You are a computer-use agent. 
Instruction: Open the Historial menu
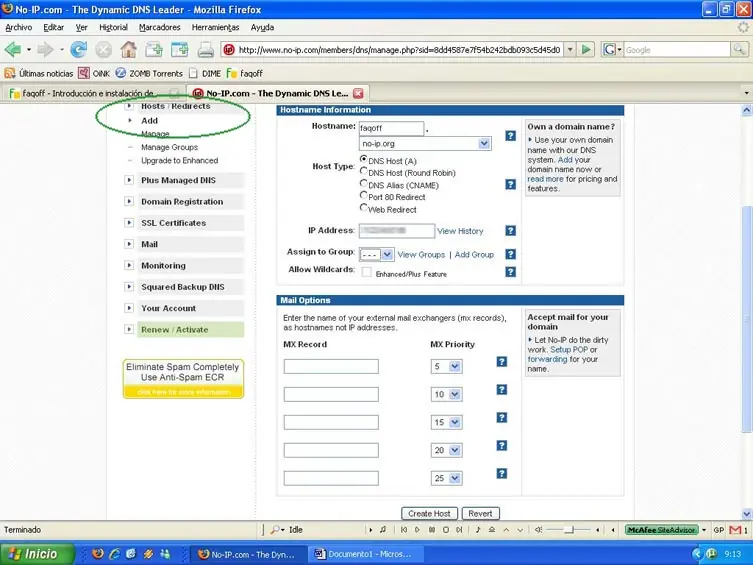pos(113,27)
